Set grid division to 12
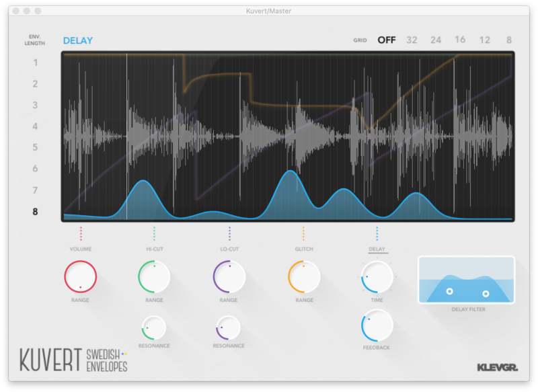Viewport: 538px width, 392px height. click(x=484, y=40)
